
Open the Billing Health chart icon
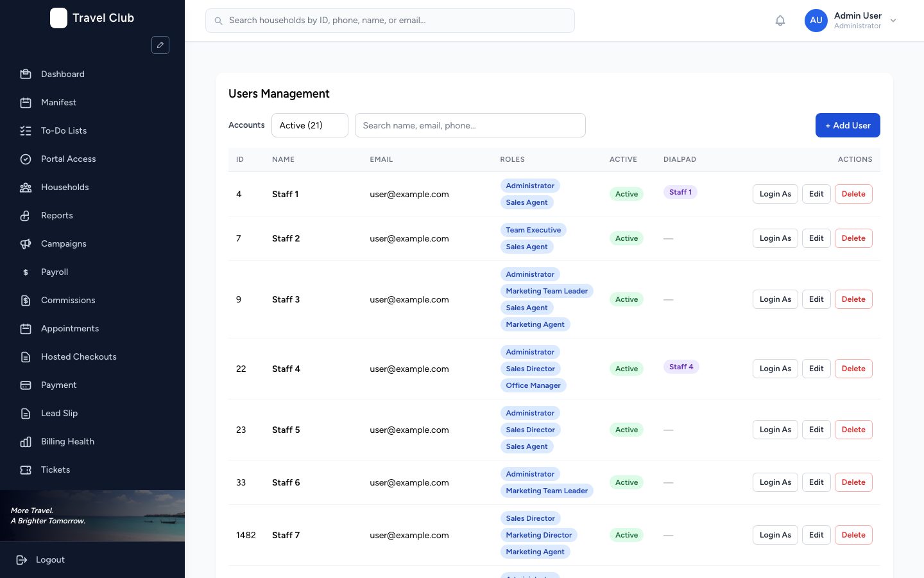[26, 441]
